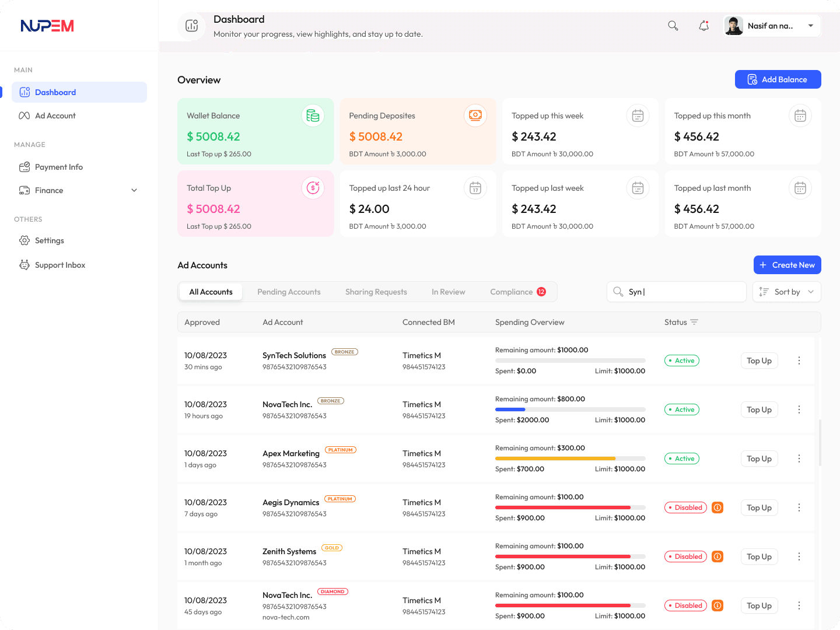This screenshot has width=840, height=630.
Task: Click the NovaTech Inc. $800 spending progress bar
Action: coord(570,409)
